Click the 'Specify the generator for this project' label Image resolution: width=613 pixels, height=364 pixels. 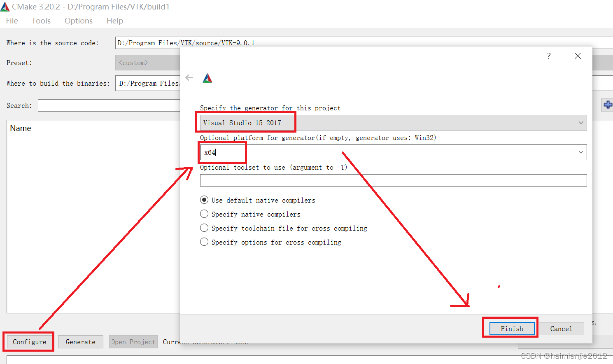[x=270, y=108]
